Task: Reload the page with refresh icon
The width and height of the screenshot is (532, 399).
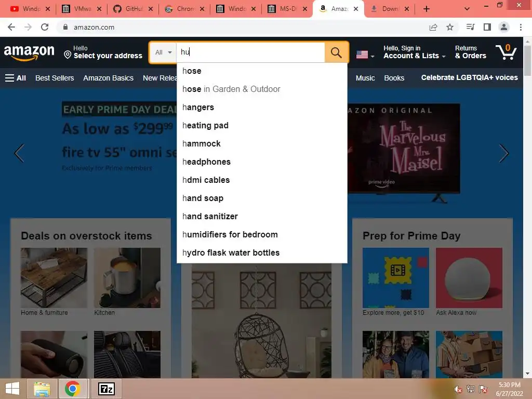Action: tap(45, 27)
